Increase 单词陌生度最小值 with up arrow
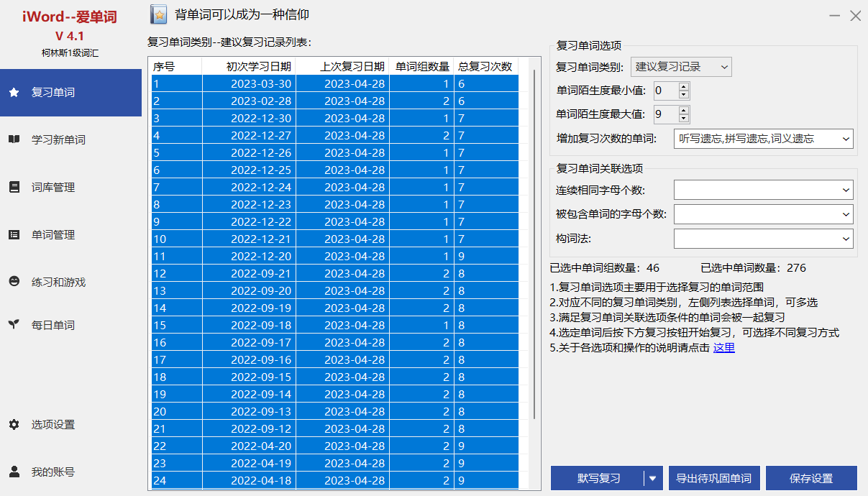The width and height of the screenshot is (868, 496). tap(683, 86)
